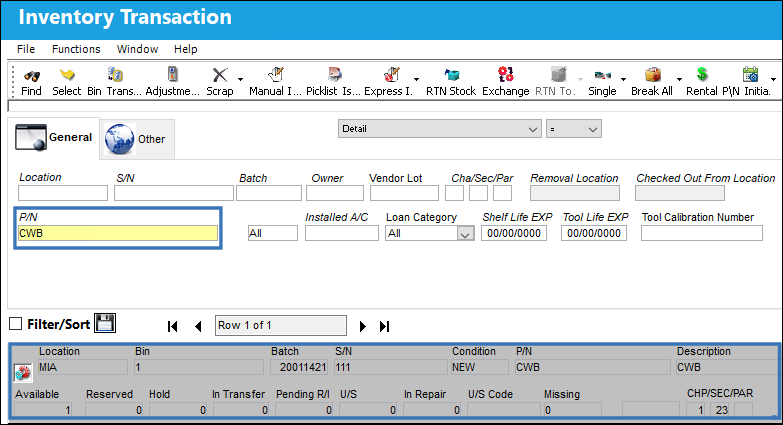The height and width of the screenshot is (425, 783).
Task: Open the Functions menu
Action: [76, 49]
